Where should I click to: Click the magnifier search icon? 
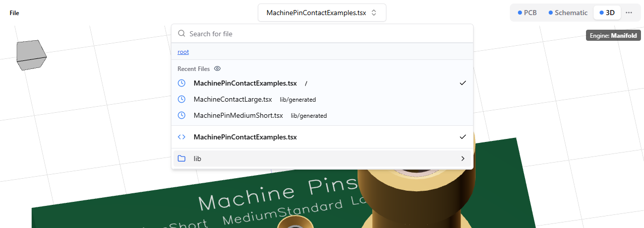click(182, 34)
